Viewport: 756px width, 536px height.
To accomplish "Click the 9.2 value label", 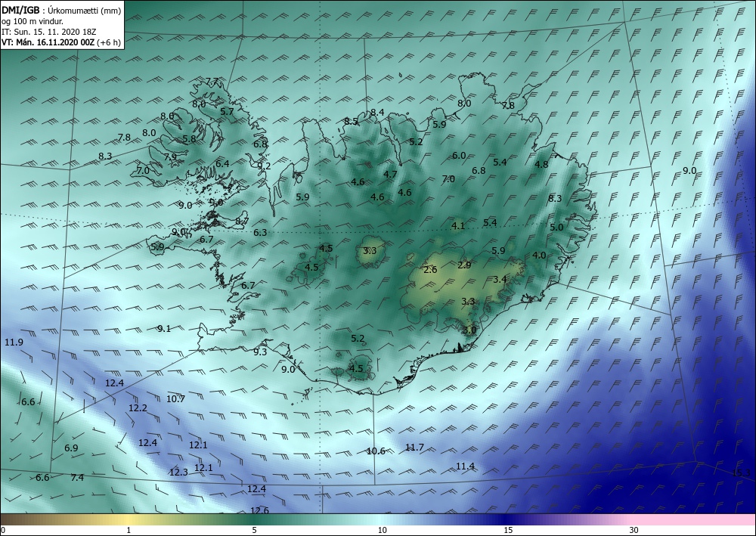I will (x=264, y=166).
